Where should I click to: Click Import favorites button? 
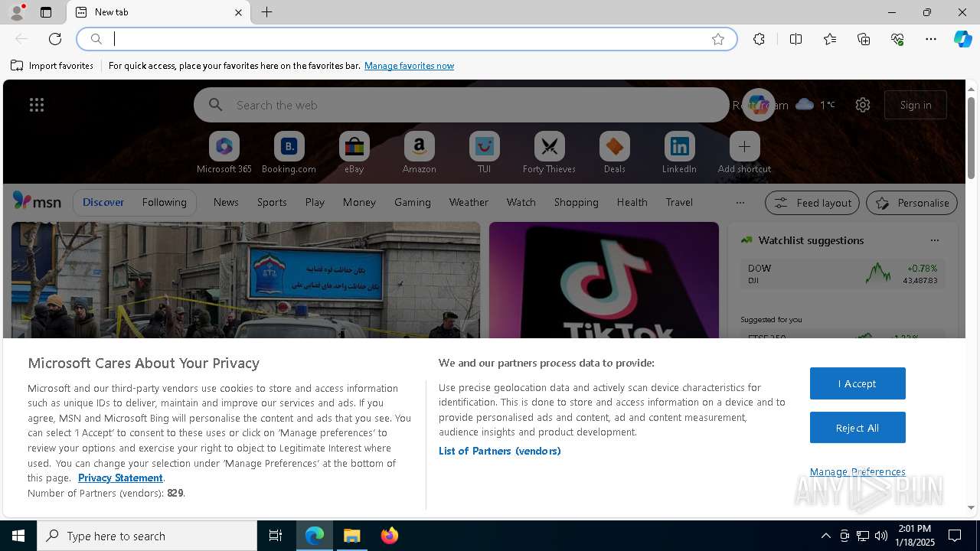coord(52,66)
